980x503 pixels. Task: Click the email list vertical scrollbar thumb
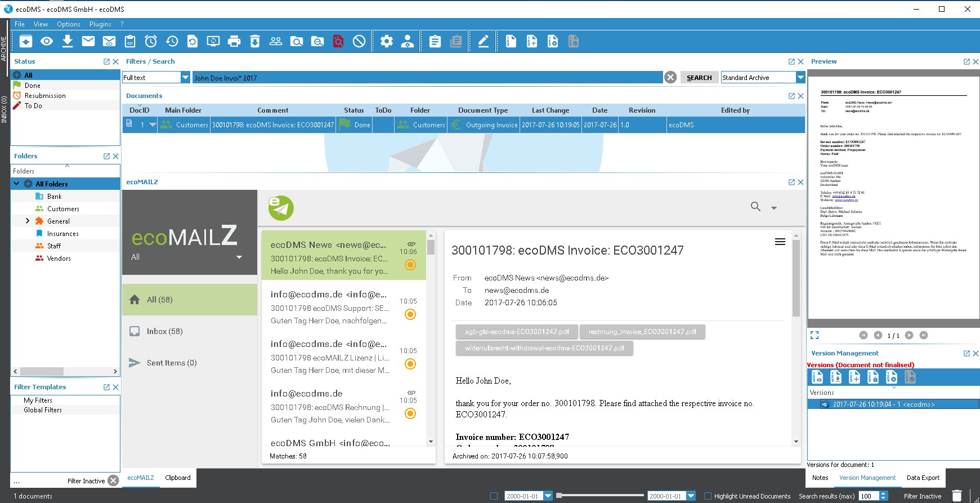point(431,247)
